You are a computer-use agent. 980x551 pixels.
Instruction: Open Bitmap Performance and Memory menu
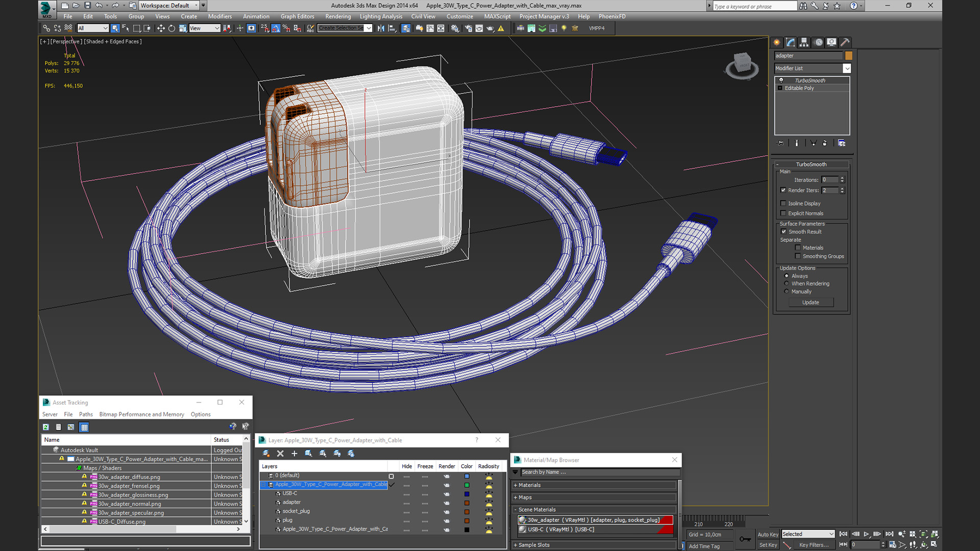click(x=141, y=414)
